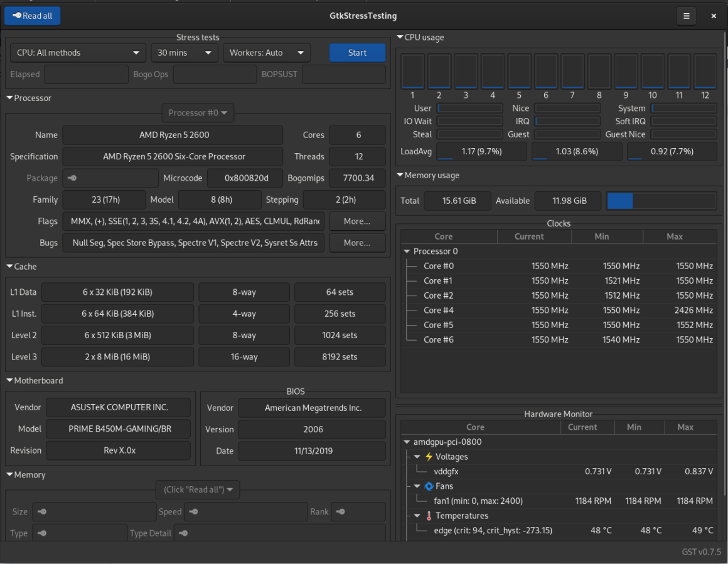This screenshot has height=564, width=728.
Task: Click More... next to CPU Flags
Action: tap(357, 221)
